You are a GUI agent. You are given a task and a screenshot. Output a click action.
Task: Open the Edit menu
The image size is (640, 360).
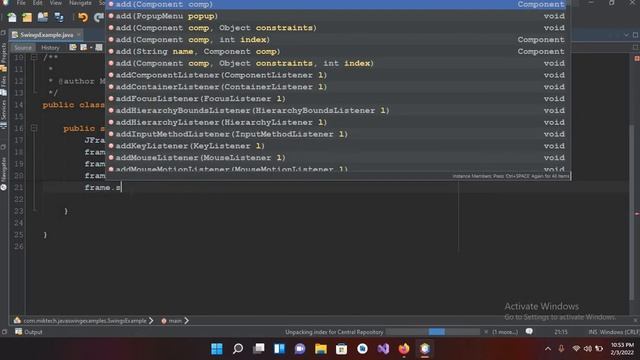pos(38,3)
